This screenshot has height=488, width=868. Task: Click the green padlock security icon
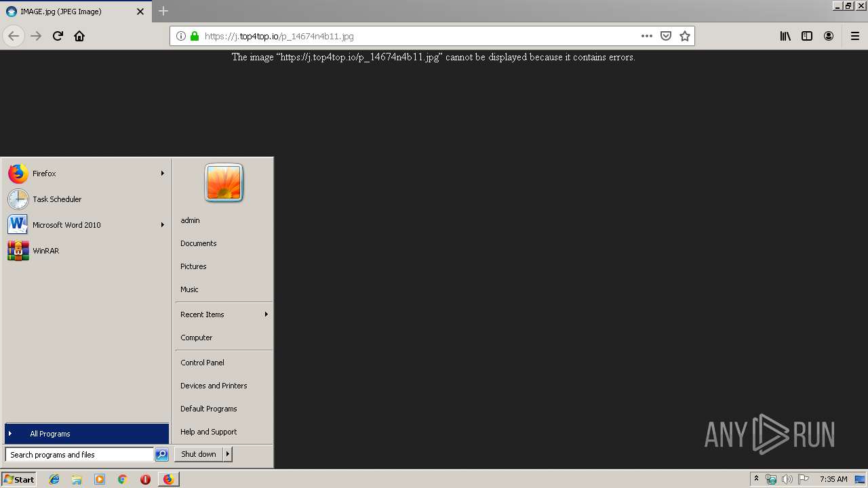click(195, 36)
